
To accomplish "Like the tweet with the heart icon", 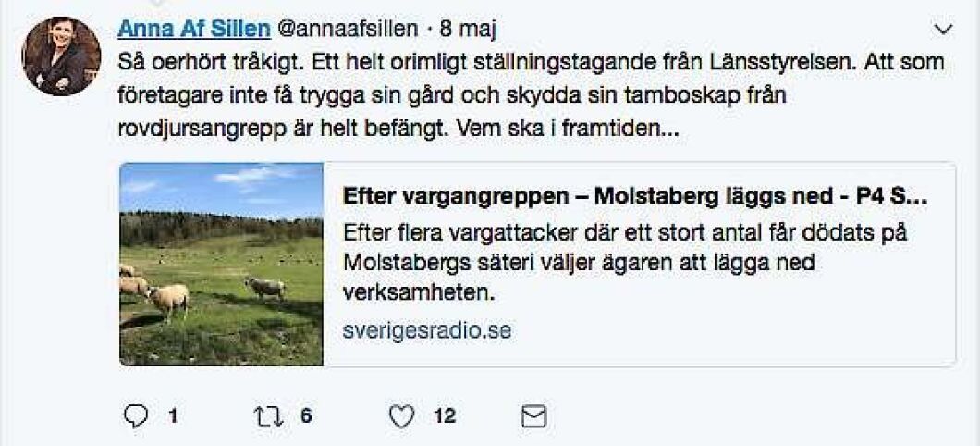I will (401, 417).
